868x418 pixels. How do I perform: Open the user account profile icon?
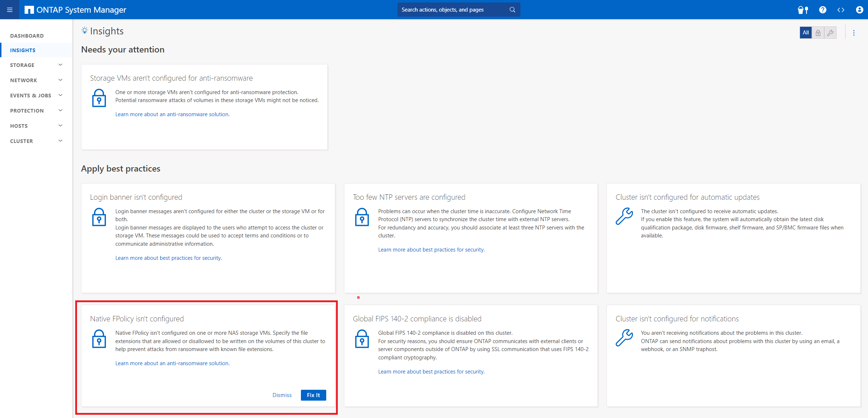pos(860,10)
